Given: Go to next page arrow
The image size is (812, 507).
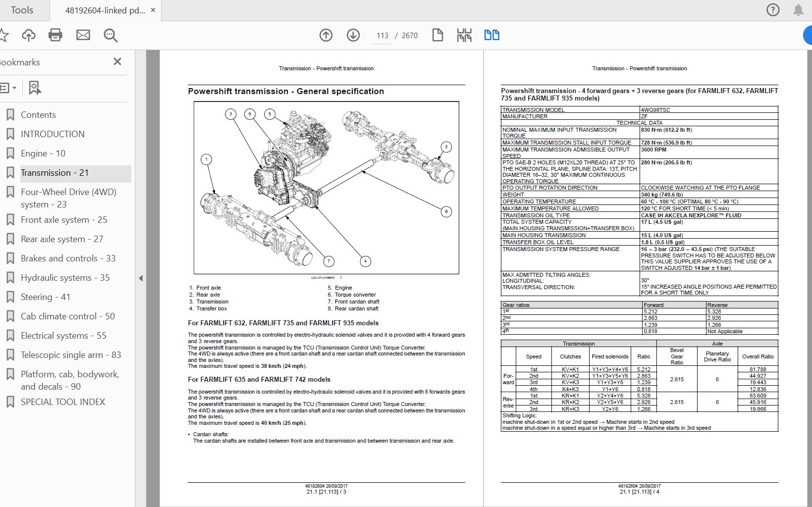Looking at the screenshot, I should (353, 35).
